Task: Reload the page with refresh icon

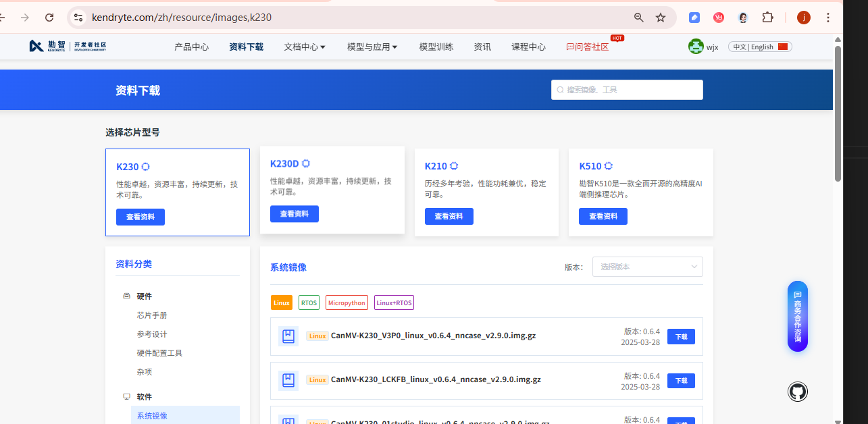Action: click(49, 18)
